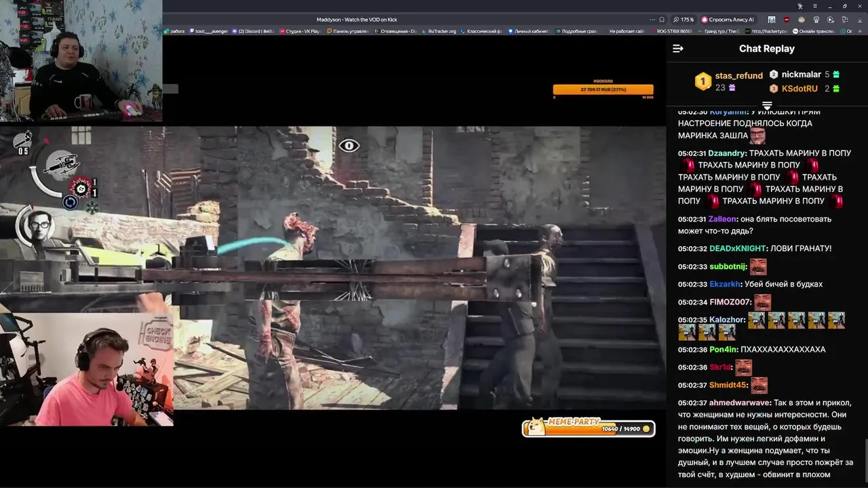
Task: Open the browser hamburger menu
Action: click(815, 6)
